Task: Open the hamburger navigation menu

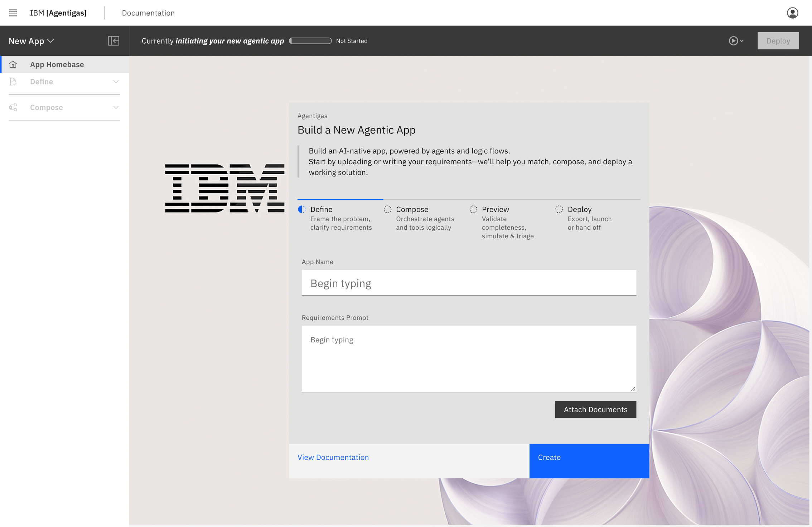Action: click(x=13, y=13)
